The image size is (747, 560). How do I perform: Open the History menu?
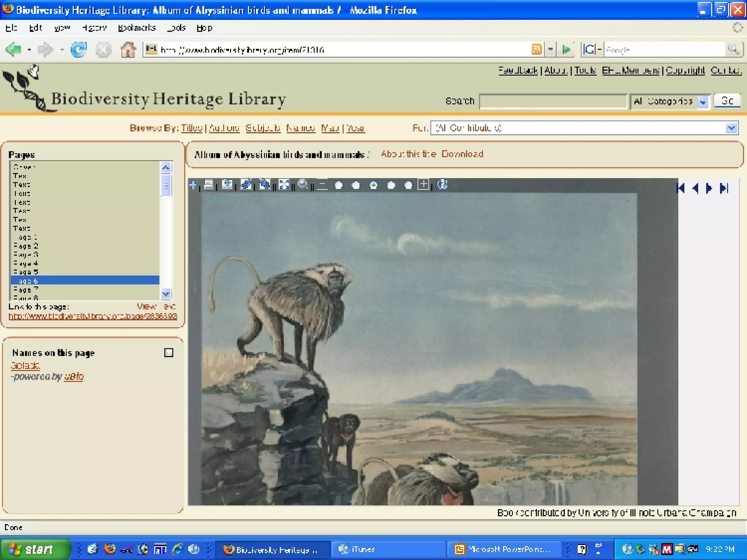pyautogui.click(x=94, y=28)
